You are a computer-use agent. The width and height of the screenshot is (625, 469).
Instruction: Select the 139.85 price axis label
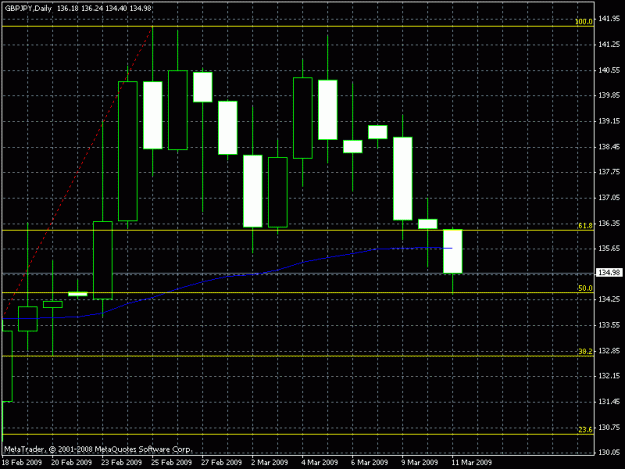click(609, 96)
